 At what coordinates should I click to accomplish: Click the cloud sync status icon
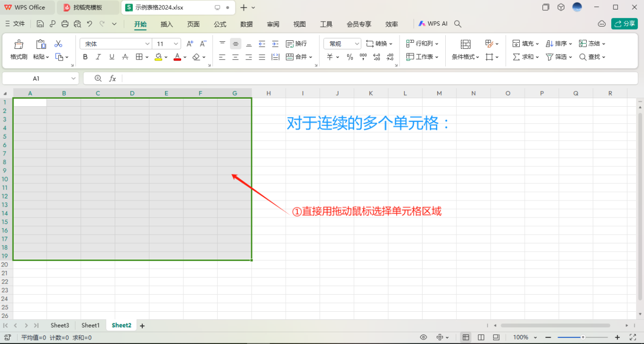[602, 24]
